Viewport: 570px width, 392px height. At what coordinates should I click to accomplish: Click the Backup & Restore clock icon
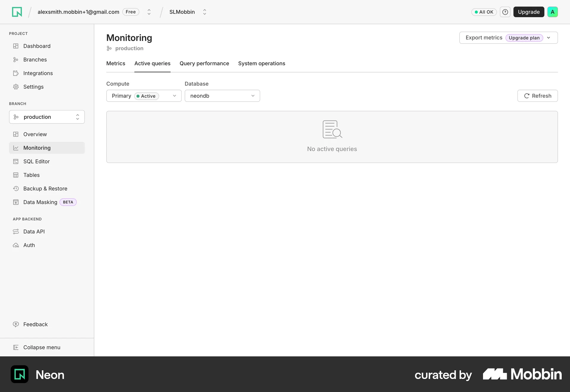[x=16, y=189]
